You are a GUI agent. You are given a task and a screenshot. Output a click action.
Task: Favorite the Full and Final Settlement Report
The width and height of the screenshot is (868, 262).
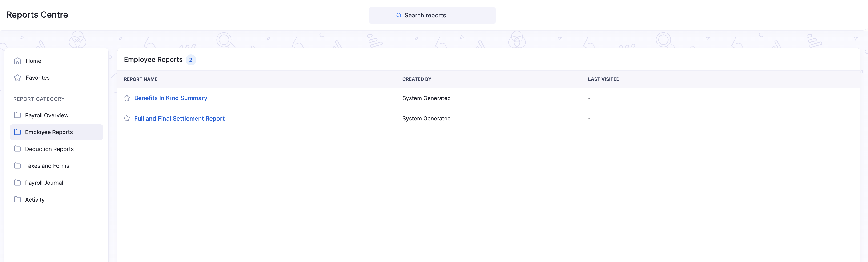[x=127, y=118]
